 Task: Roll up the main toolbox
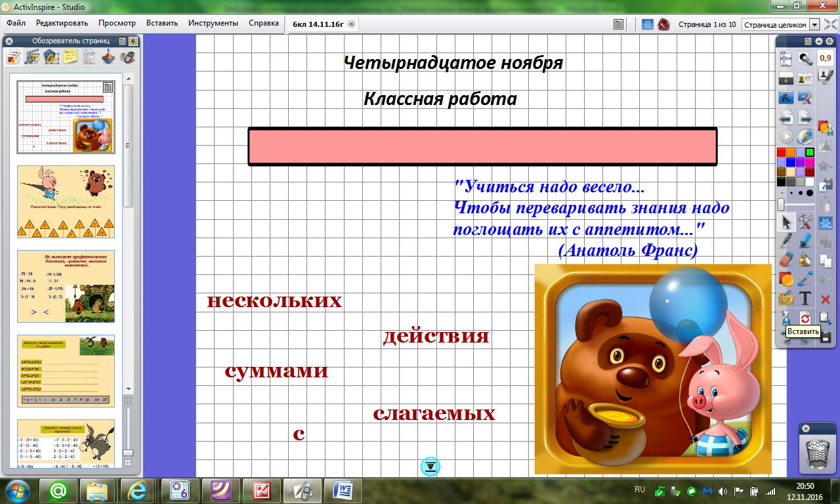pos(818,41)
